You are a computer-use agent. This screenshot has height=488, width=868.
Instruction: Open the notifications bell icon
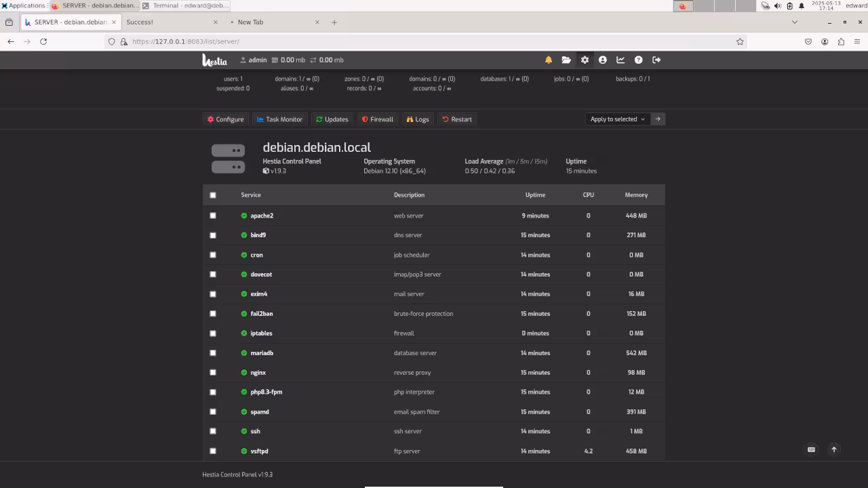[549, 60]
